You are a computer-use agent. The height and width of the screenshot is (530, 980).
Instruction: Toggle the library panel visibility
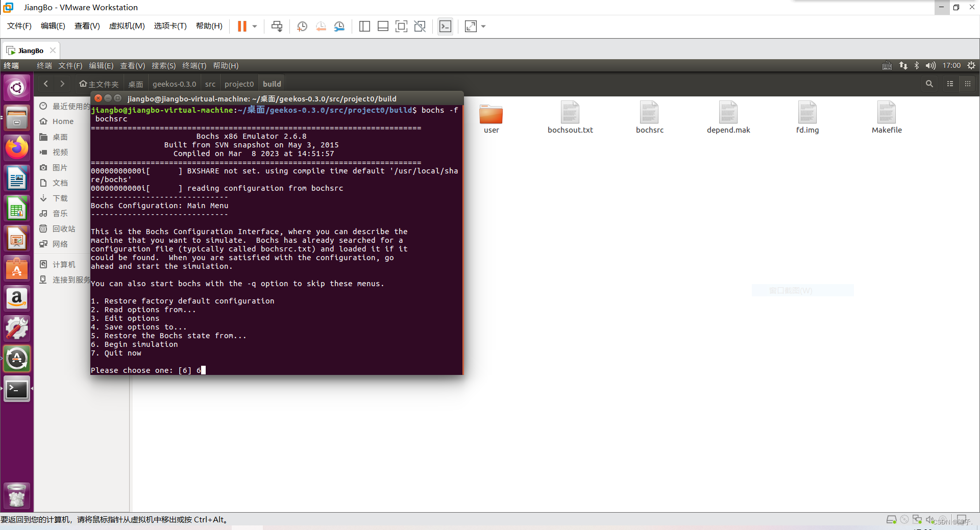tap(364, 26)
